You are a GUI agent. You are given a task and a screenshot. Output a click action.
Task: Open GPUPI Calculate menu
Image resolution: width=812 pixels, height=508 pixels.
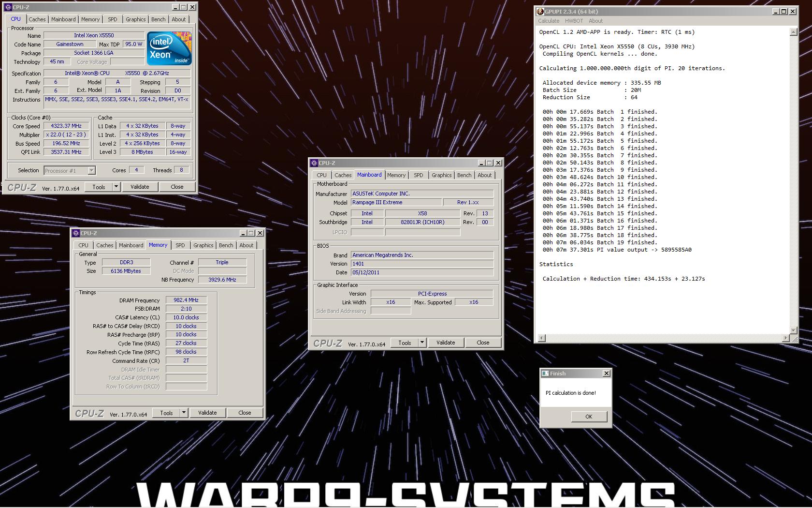(549, 21)
